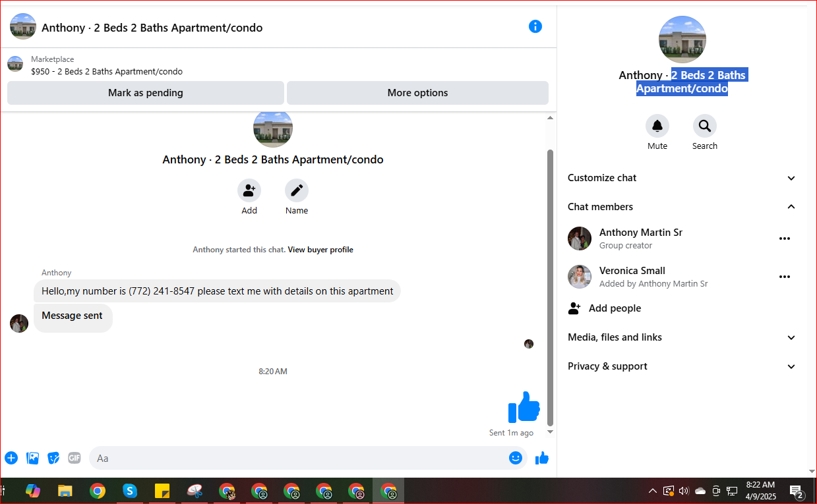The image size is (817, 504).
Task: Click the seen-by avatar under Message sent
Action: pos(529,344)
